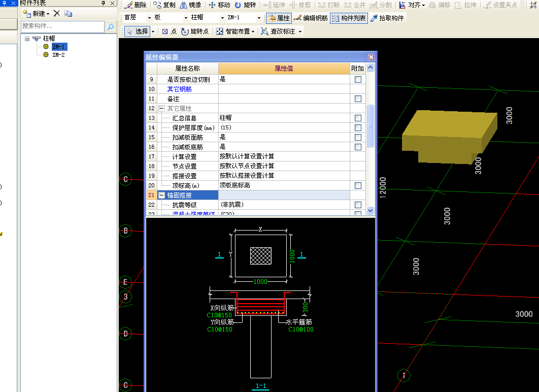This screenshot has width=539, height=392.
Task: Click the 修剪 (trim) tool
Action: click(300, 5)
